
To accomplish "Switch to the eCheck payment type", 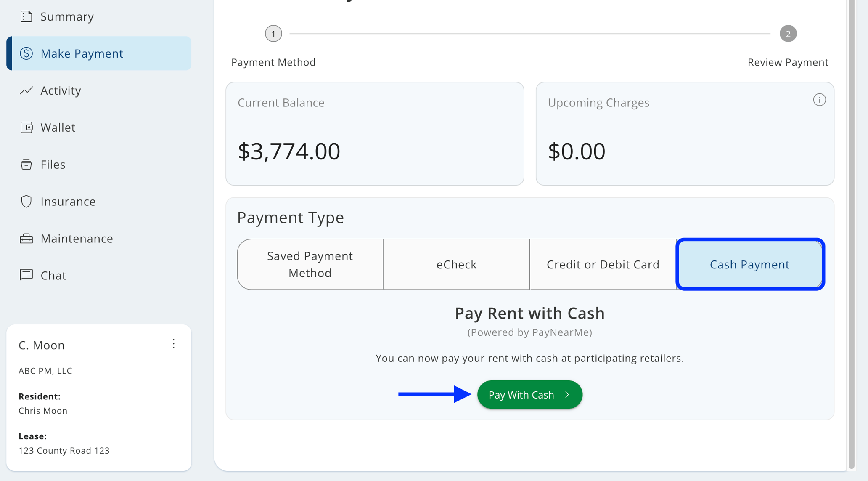I will [456, 264].
